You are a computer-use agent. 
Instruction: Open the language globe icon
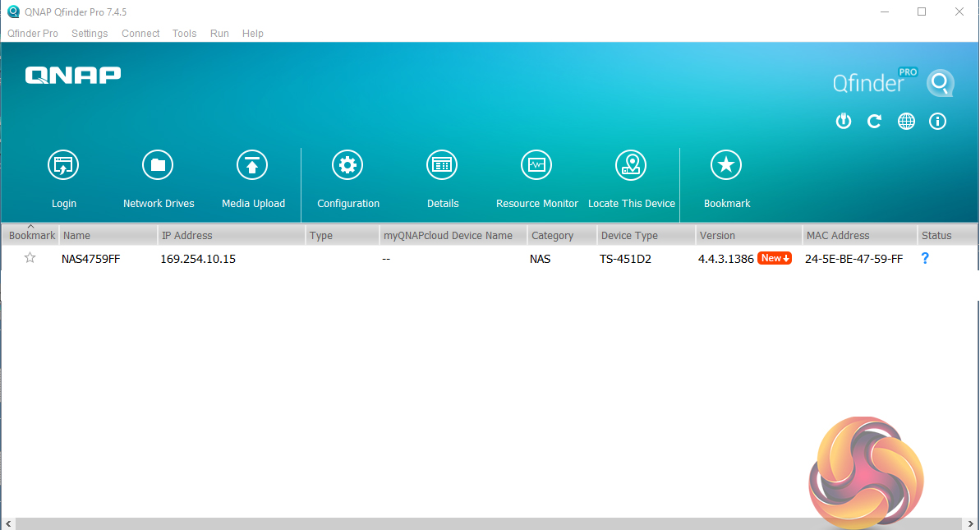pyautogui.click(x=906, y=122)
